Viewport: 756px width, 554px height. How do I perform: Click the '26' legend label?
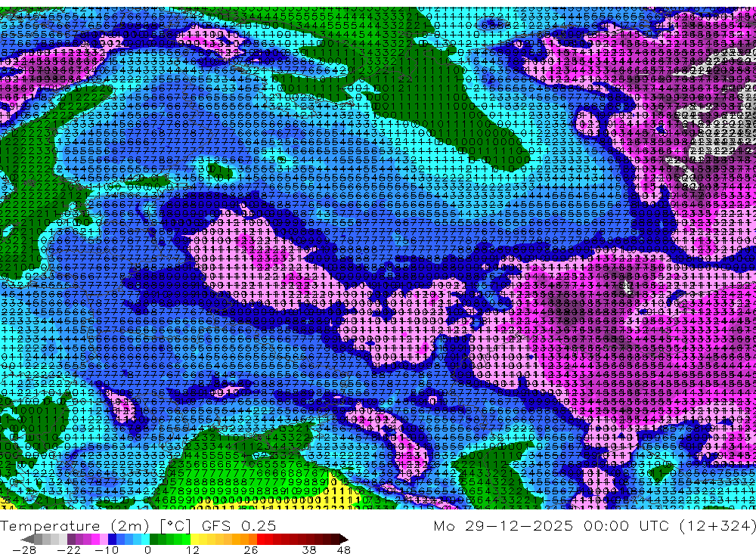[251, 550]
